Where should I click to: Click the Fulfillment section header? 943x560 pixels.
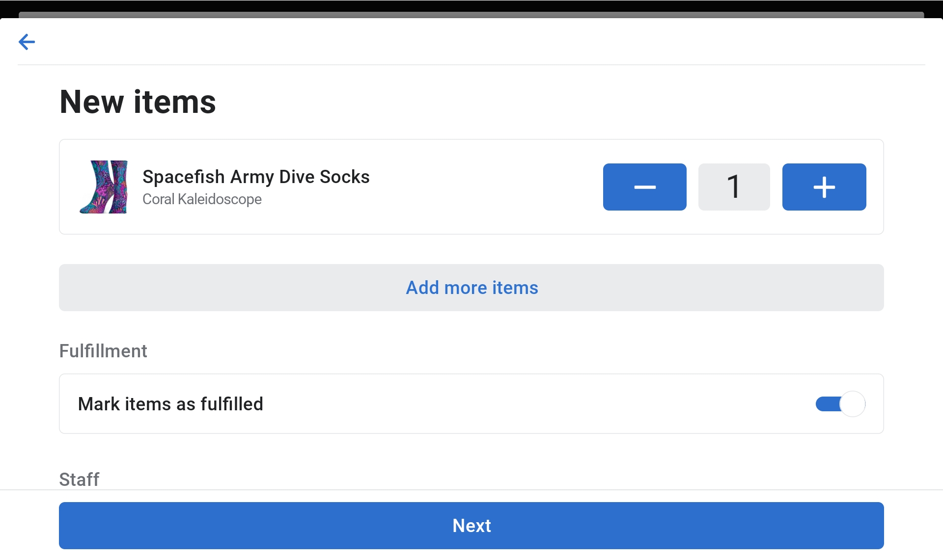pyautogui.click(x=103, y=351)
